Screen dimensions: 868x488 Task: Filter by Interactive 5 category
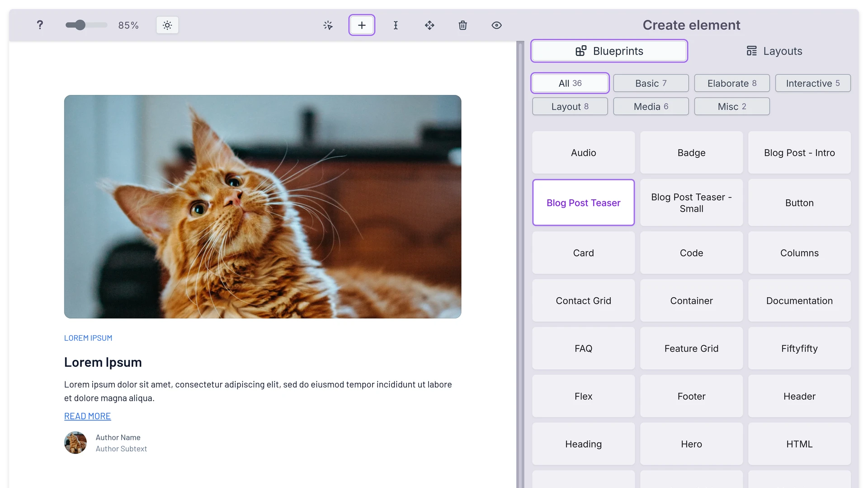click(813, 83)
